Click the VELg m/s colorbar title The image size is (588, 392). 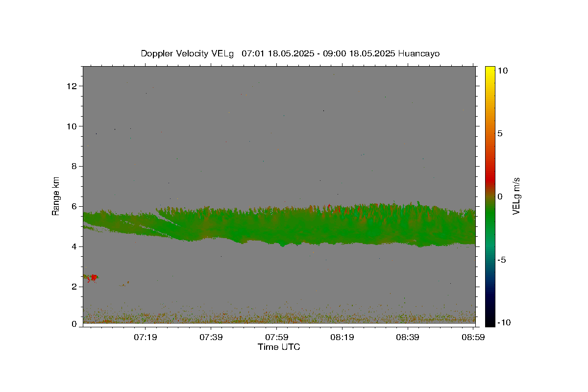(x=516, y=196)
